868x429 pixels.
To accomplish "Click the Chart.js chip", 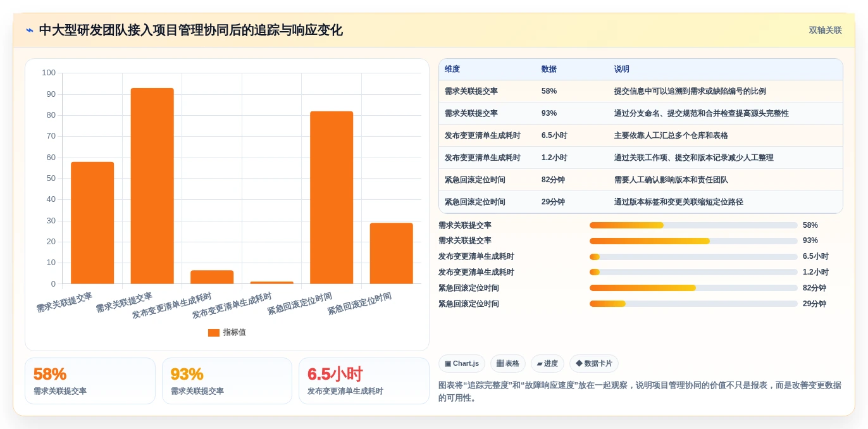I will tap(462, 364).
